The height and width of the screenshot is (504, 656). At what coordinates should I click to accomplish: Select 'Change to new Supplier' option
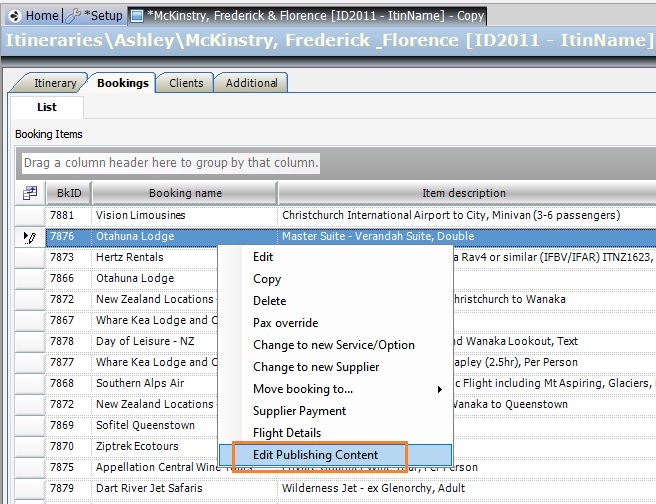click(x=316, y=367)
